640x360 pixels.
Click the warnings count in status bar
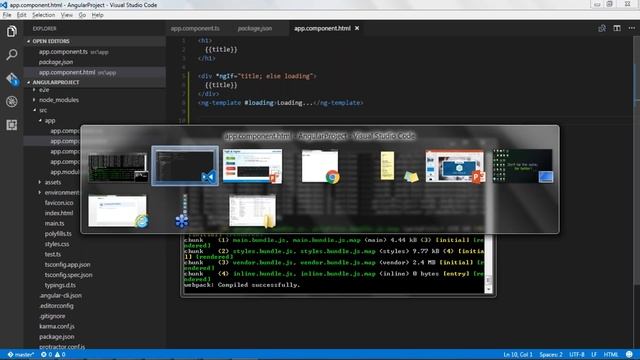tap(60, 354)
